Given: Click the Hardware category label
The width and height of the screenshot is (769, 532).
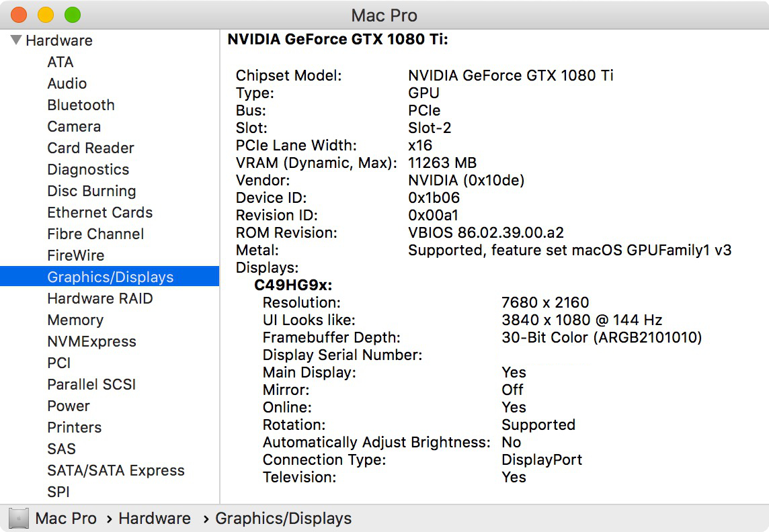Looking at the screenshot, I should [x=59, y=41].
